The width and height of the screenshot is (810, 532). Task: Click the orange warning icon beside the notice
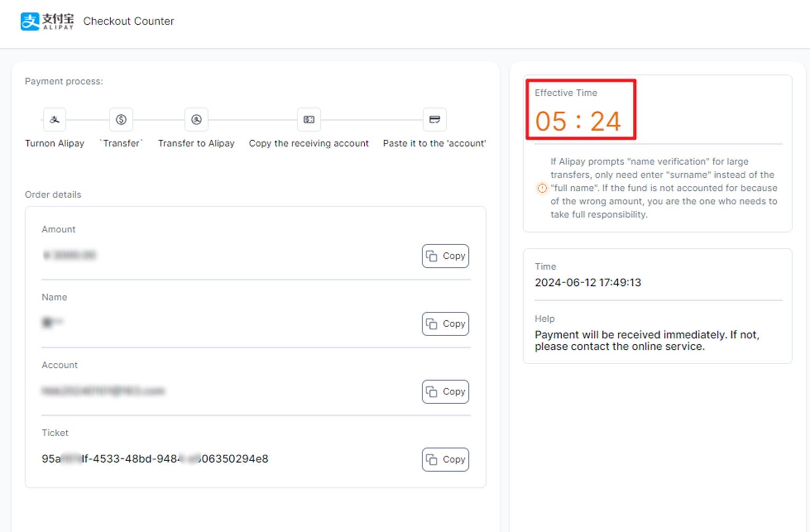coord(542,188)
